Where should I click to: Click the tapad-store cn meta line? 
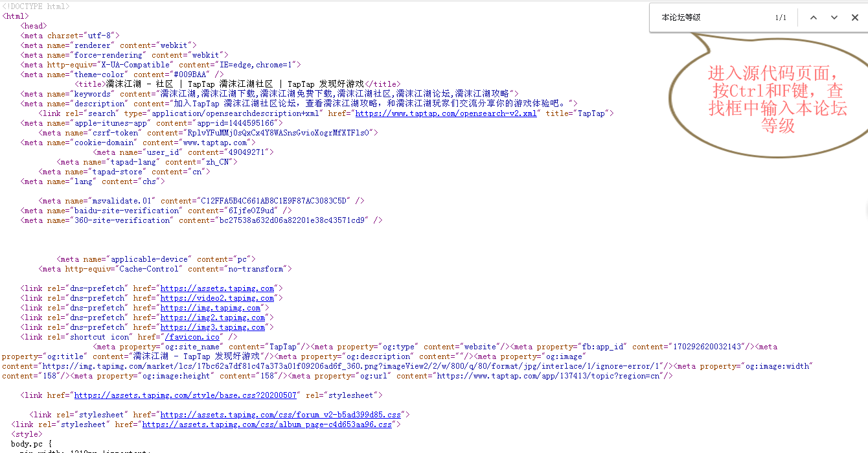coord(124,172)
